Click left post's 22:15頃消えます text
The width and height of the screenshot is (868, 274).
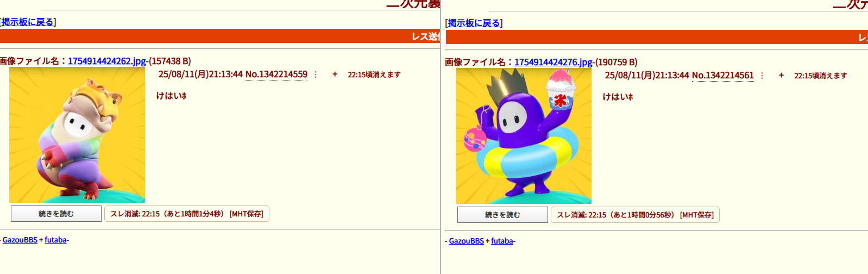pos(374,74)
